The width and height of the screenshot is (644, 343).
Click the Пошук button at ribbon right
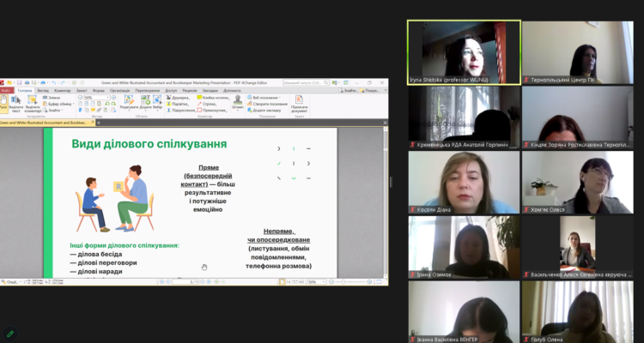tap(369, 90)
